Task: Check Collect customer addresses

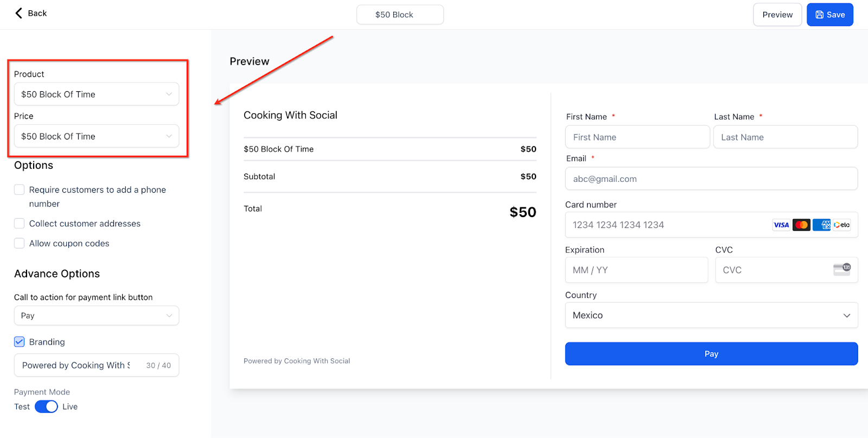Action: click(20, 223)
